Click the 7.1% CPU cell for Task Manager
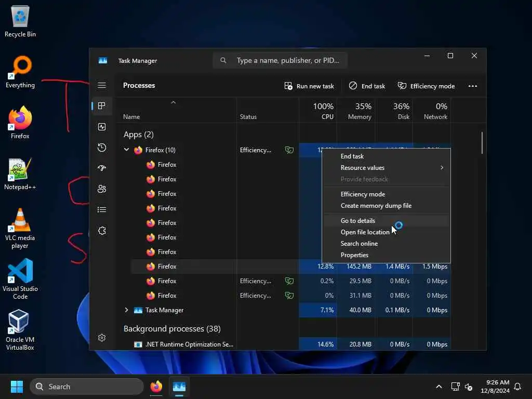This screenshot has height=399, width=532. 318,310
